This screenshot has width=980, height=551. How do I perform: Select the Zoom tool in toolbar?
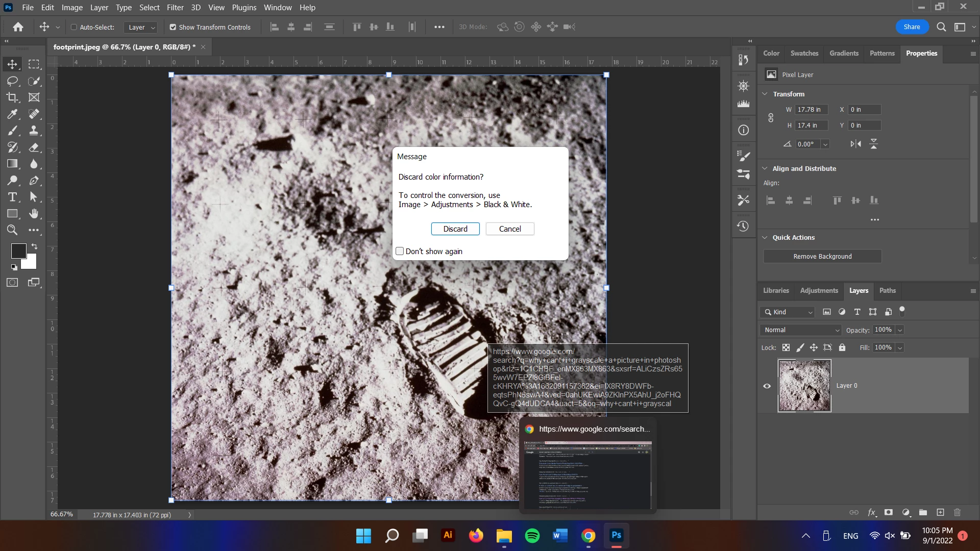point(12,230)
